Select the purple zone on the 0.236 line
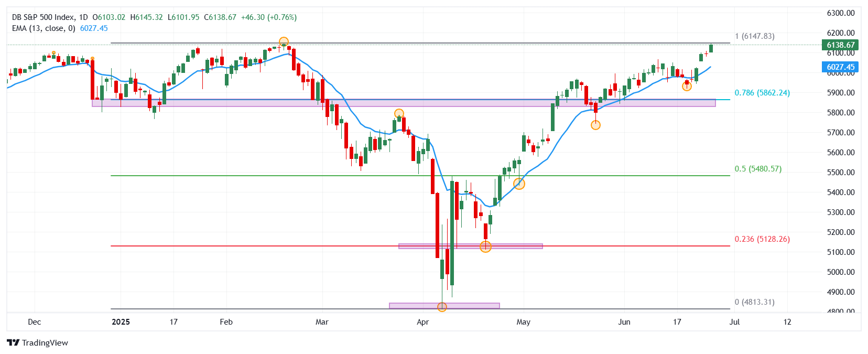The width and height of the screenshot is (868, 354). point(471,246)
